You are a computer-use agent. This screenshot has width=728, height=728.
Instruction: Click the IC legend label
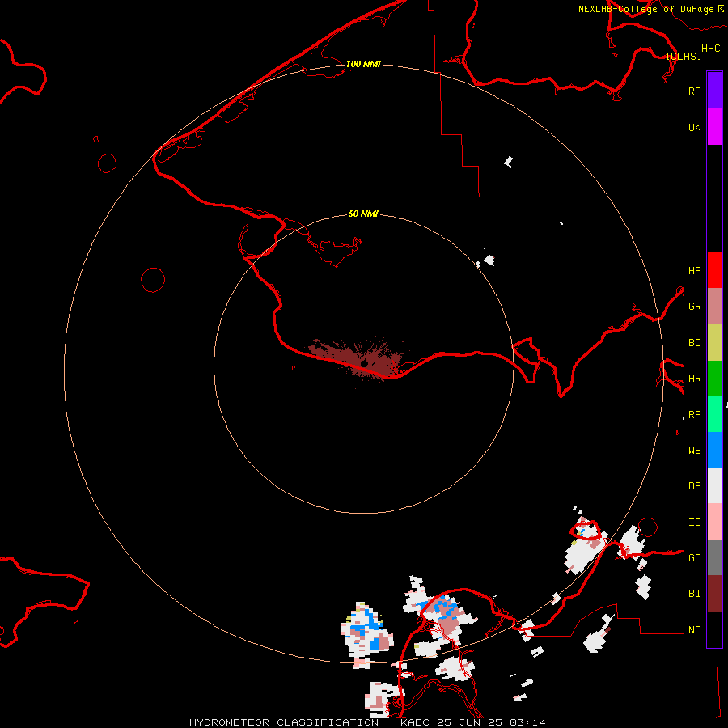point(694,522)
